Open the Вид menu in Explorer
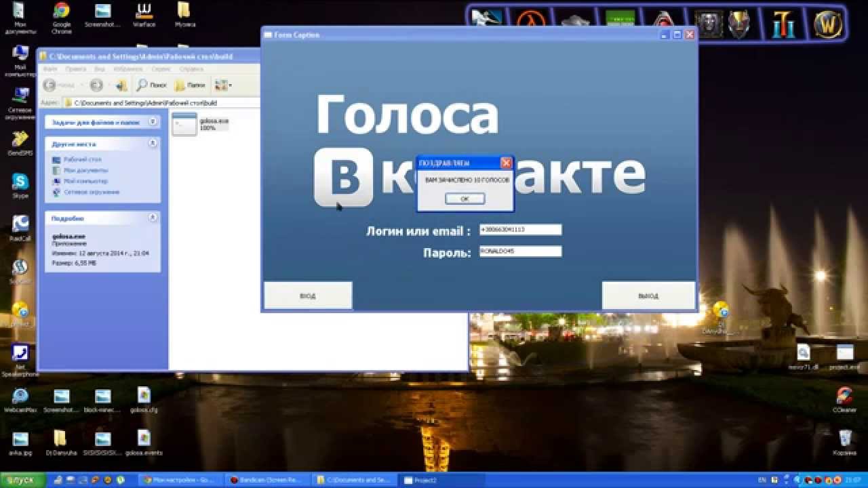The image size is (868, 488). pyautogui.click(x=100, y=68)
